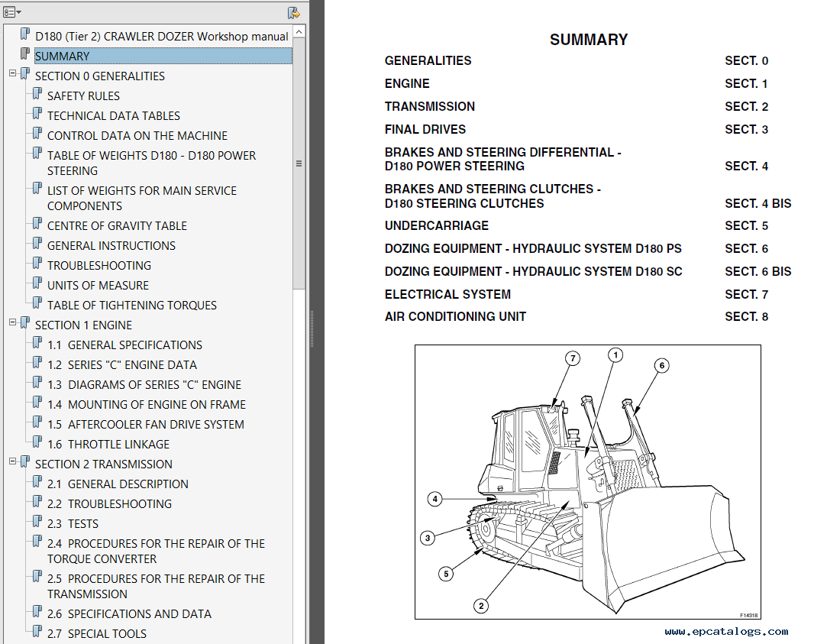The height and width of the screenshot is (644, 827).
Task: Select SECTION 1 ENGINE bookmark
Action: click(83, 325)
